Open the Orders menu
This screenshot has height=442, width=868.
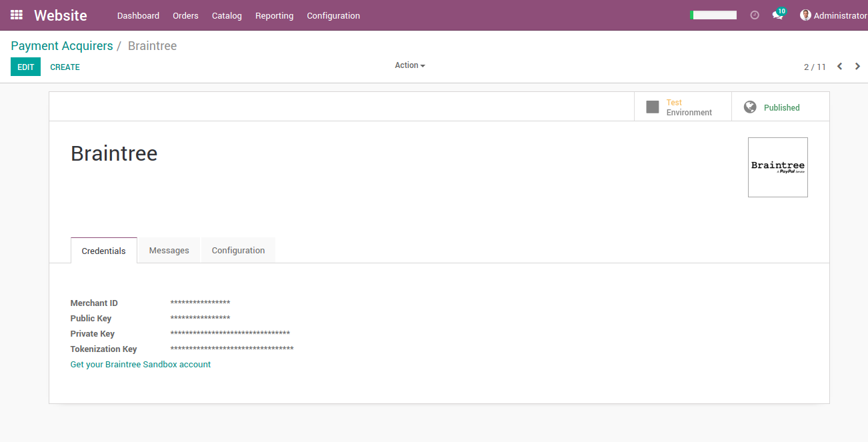click(x=185, y=15)
